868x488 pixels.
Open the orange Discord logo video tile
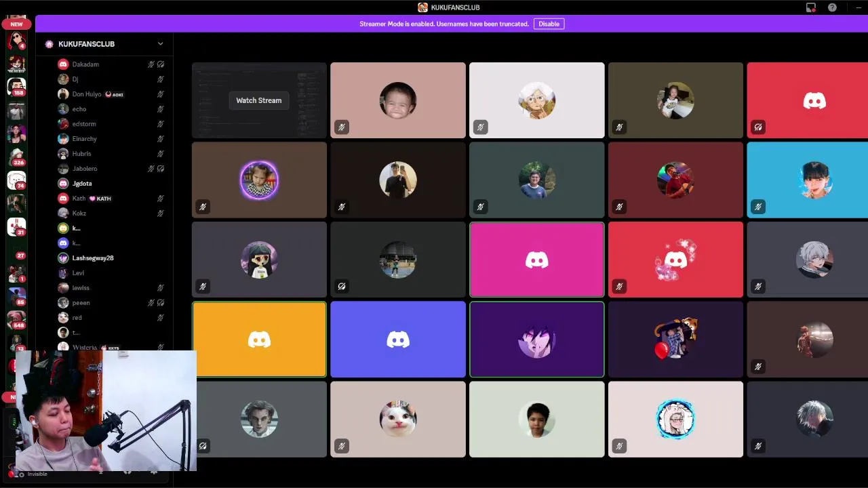point(259,339)
